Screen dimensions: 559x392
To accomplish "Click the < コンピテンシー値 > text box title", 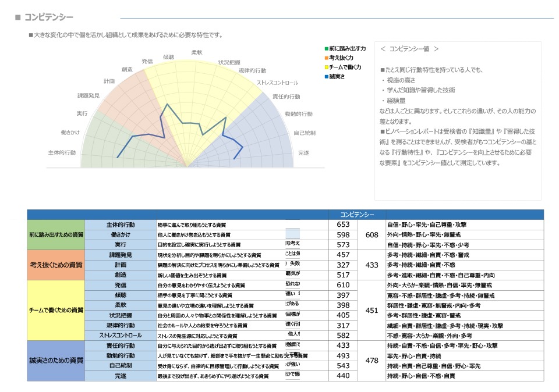I will tap(409, 50).
